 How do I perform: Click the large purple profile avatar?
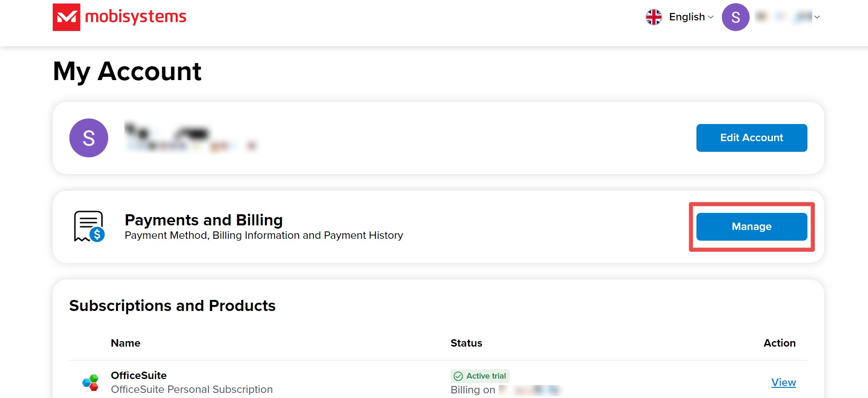pyautogui.click(x=89, y=138)
